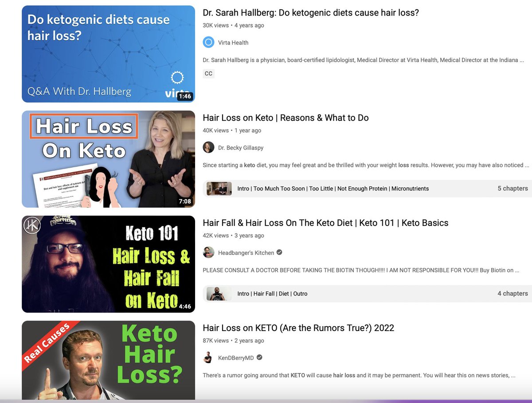Click KenDBerryMD verified checkmark badge
Image resolution: width=532 pixels, height=403 pixels.
259,357
